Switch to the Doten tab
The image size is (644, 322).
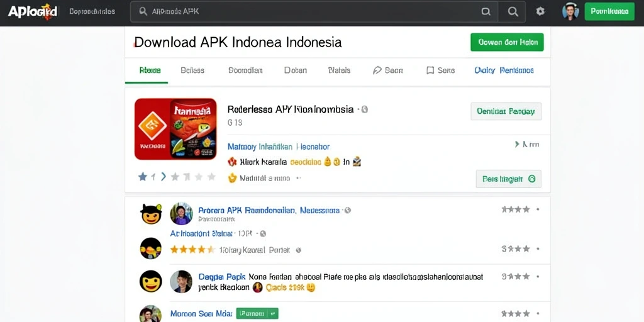(x=296, y=70)
